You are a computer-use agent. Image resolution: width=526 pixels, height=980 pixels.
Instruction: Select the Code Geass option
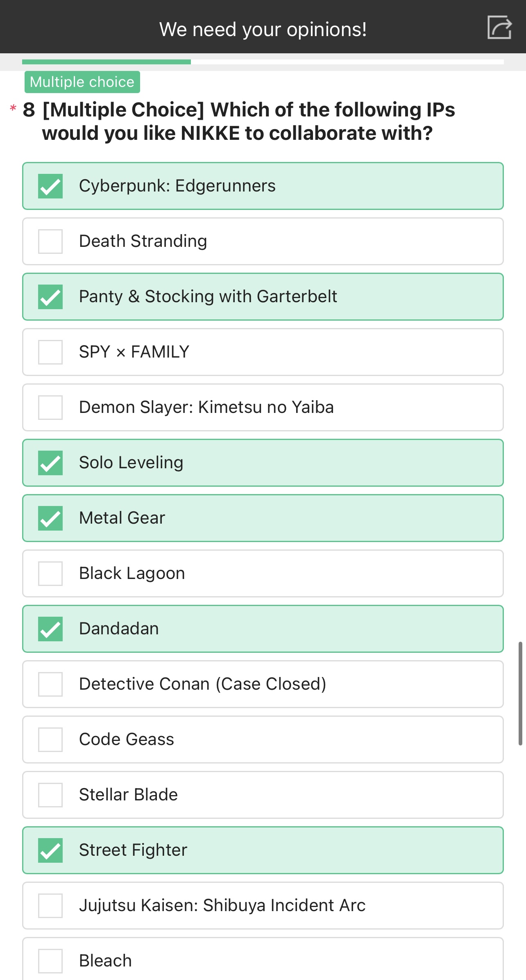(x=50, y=740)
